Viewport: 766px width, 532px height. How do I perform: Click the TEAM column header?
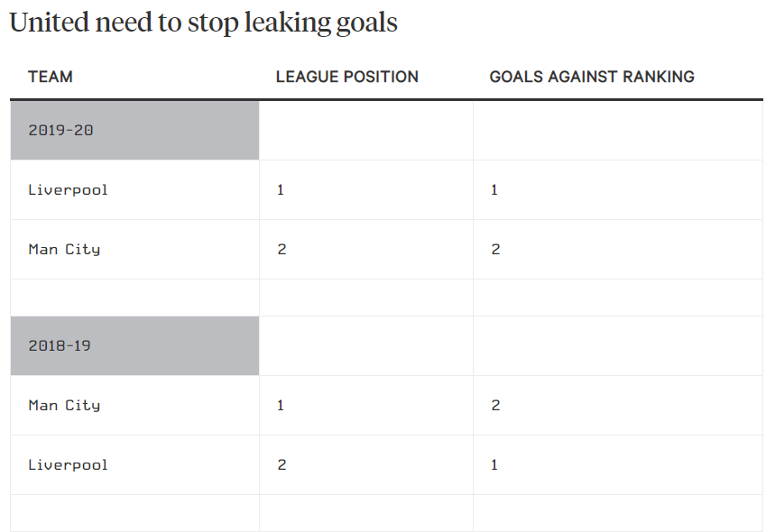coord(51,77)
